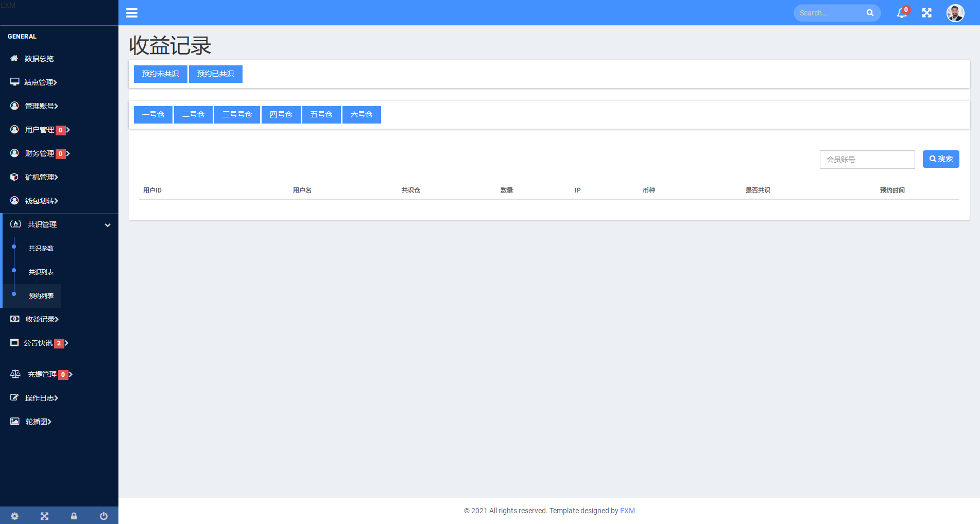
Task: Open the user avatar profile menu
Action: [955, 13]
